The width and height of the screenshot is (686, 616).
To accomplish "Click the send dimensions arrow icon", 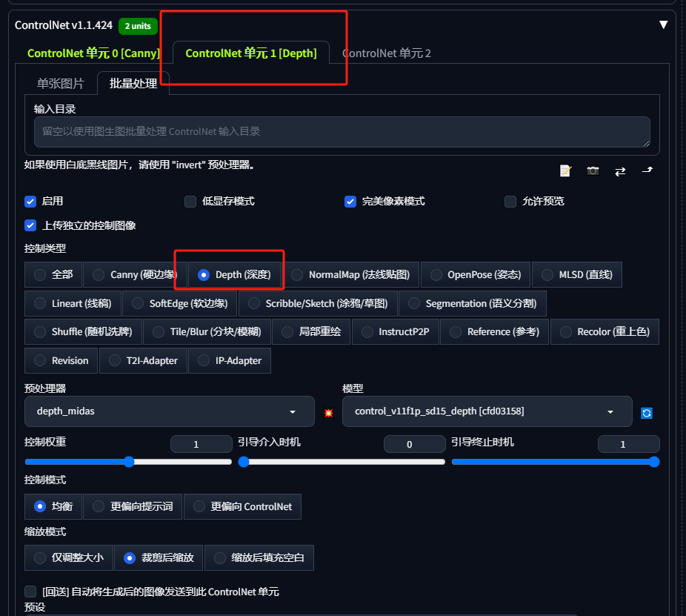I will 647,170.
